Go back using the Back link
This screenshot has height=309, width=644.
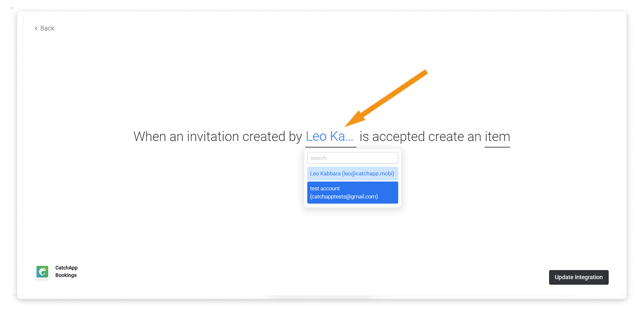pos(45,28)
